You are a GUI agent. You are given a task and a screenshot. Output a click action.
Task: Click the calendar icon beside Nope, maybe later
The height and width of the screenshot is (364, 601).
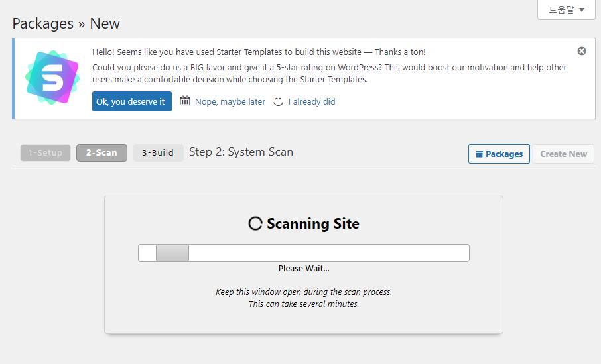(x=185, y=101)
